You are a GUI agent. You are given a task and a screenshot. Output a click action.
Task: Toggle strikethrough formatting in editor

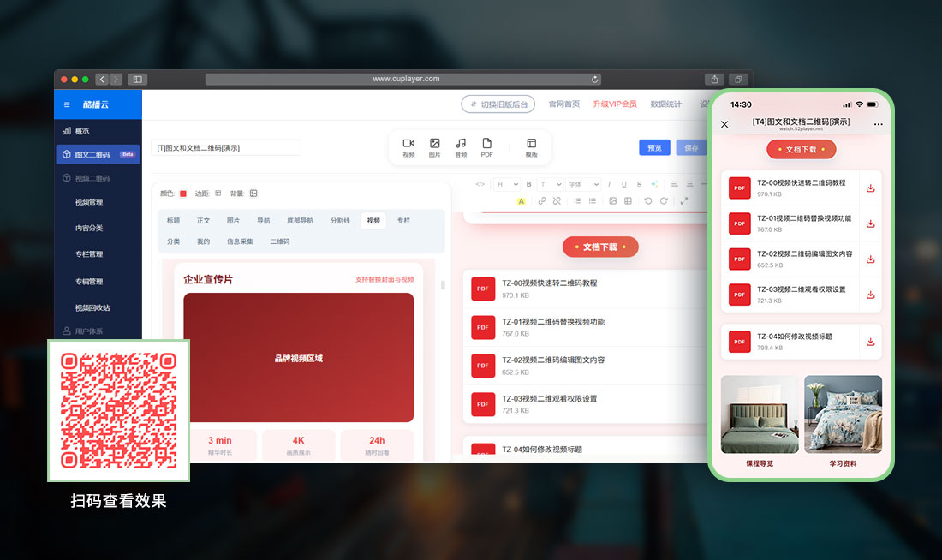tap(639, 184)
